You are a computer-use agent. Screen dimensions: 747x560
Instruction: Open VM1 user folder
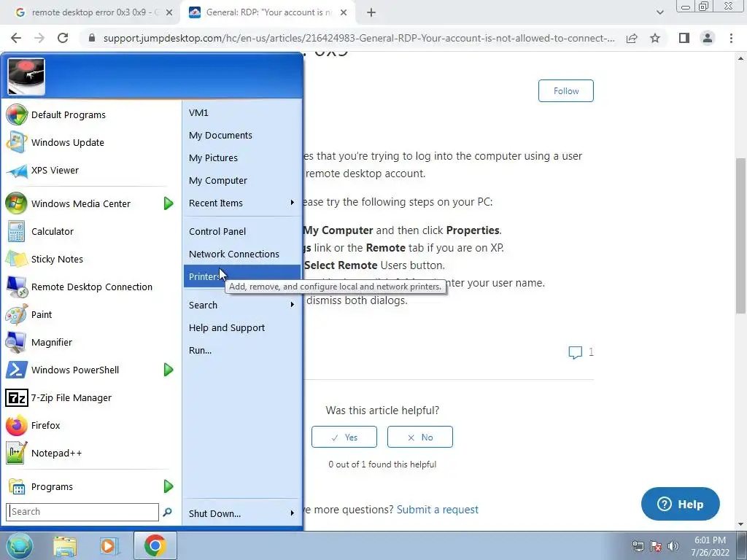click(242, 113)
